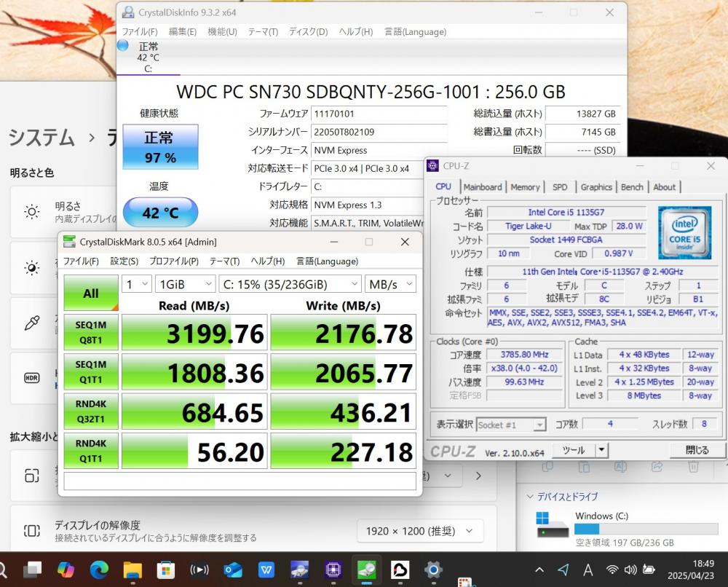
Task: Click the green CrystalDiskMark taskbar icon
Action: coord(366,570)
